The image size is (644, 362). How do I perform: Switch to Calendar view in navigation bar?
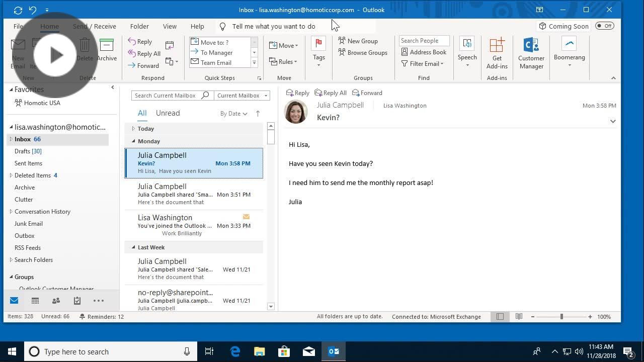(35, 301)
